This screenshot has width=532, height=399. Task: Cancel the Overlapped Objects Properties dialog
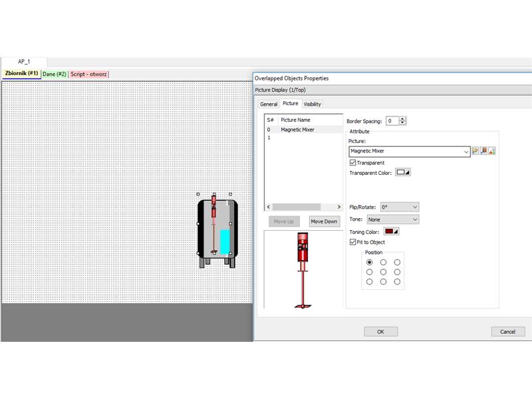click(x=508, y=332)
